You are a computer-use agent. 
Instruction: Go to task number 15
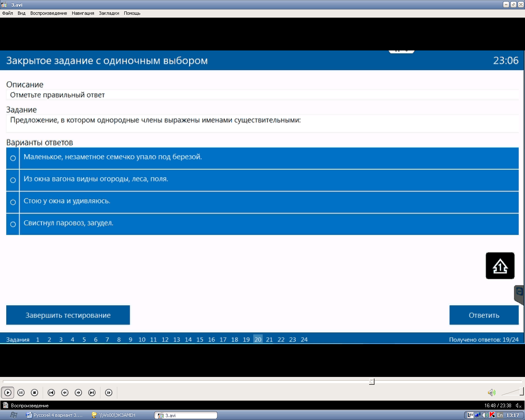coord(200,340)
